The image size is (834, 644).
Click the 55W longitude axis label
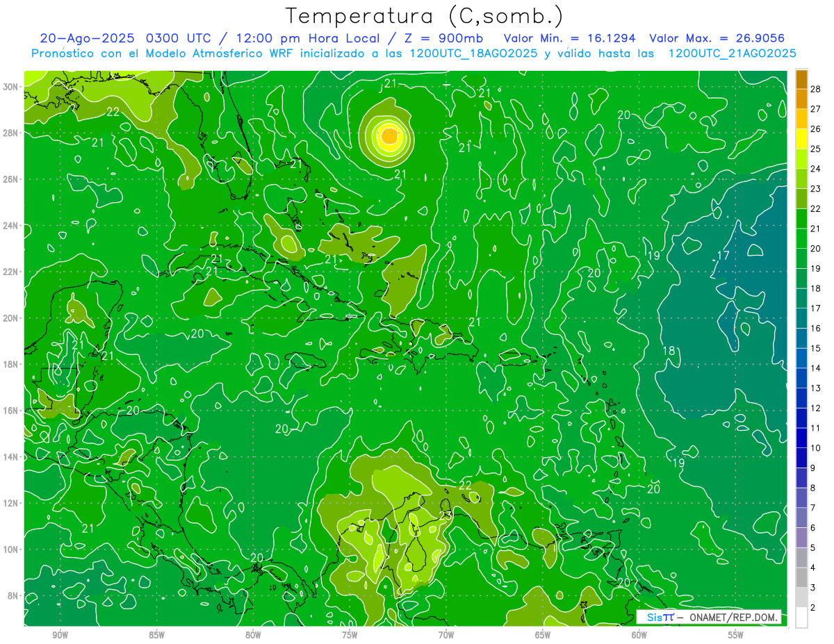[x=735, y=634]
